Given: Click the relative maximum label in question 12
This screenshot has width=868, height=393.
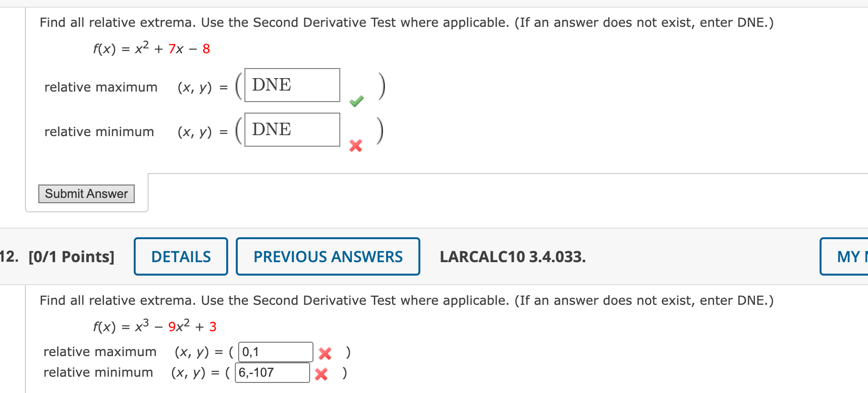Looking at the screenshot, I should tap(100, 351).
